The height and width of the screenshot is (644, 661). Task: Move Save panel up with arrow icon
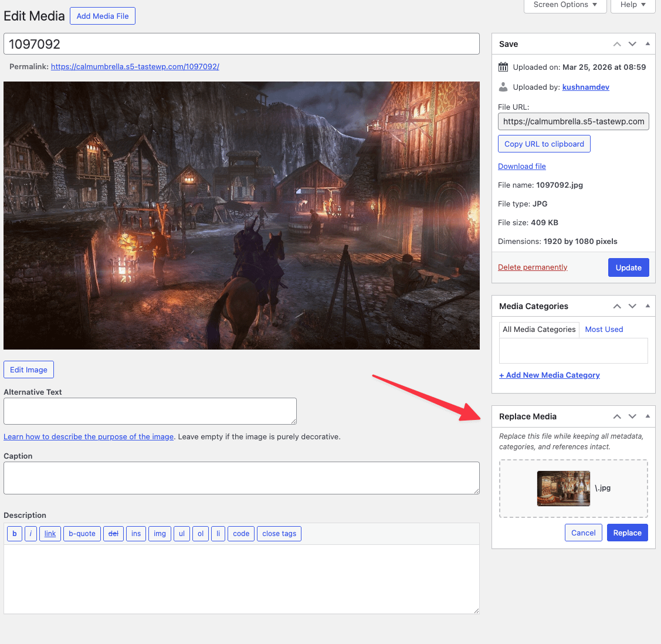617,44
